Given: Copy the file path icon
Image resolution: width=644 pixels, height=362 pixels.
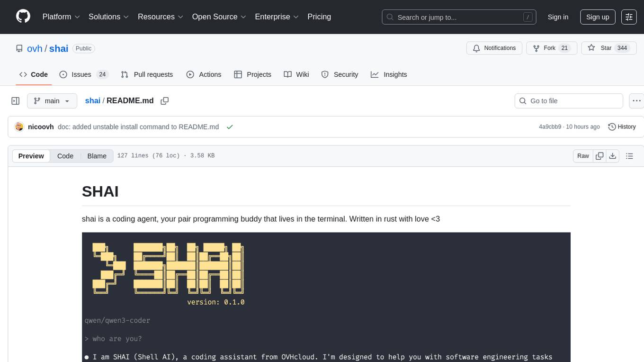Looking at the screenshot, I should [x=165, y=101].
